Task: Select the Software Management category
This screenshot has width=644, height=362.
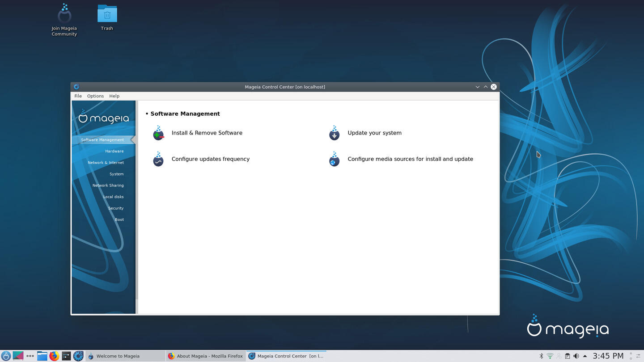Action: pyautogui.click(x=103, y=140)
